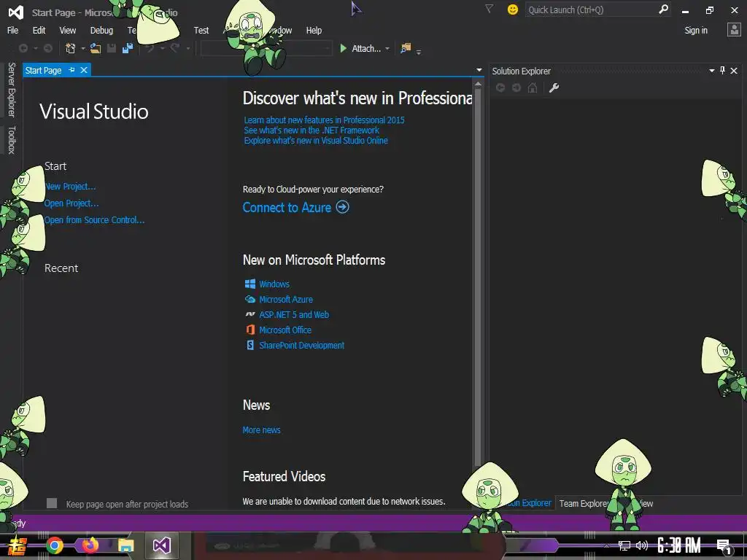Click the notifications flag filter icon
The width and height of the screenshot is (747, 560).
click(x=489, y=9)
